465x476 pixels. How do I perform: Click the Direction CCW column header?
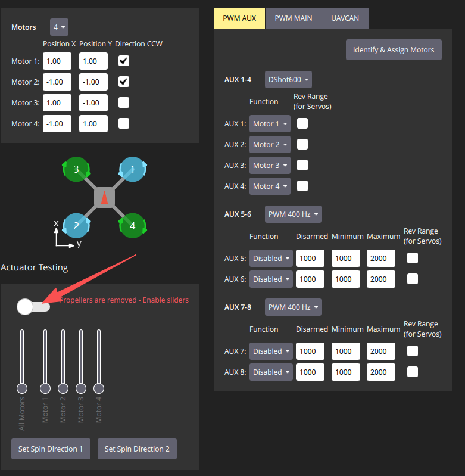click(139, 43)
